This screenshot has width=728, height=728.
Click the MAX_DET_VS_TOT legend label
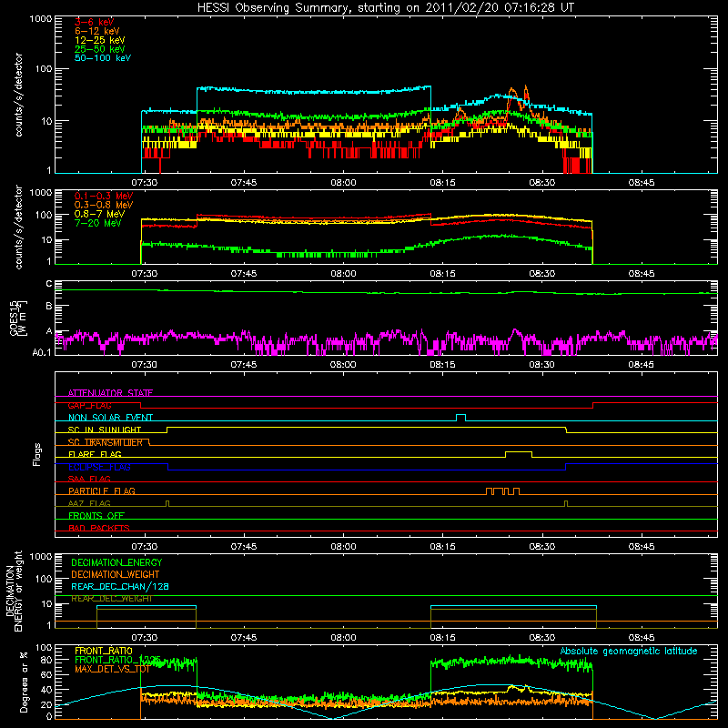112,669
